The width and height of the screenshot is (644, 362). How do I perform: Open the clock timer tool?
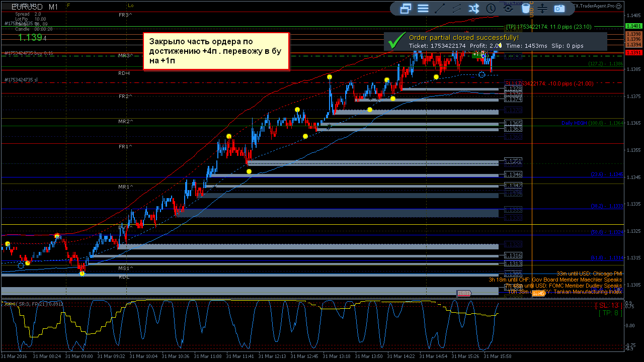point(491,9)
